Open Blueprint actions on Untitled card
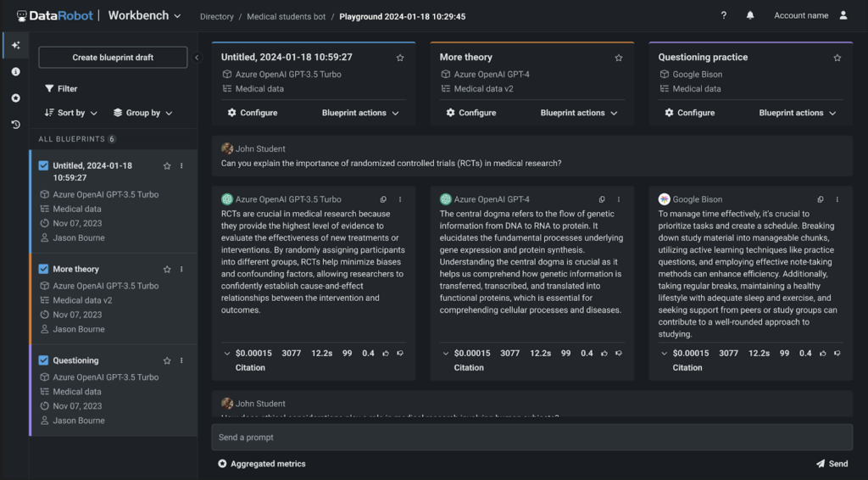Viewport: 868px width, 480px height. click(x=360, y=113)
